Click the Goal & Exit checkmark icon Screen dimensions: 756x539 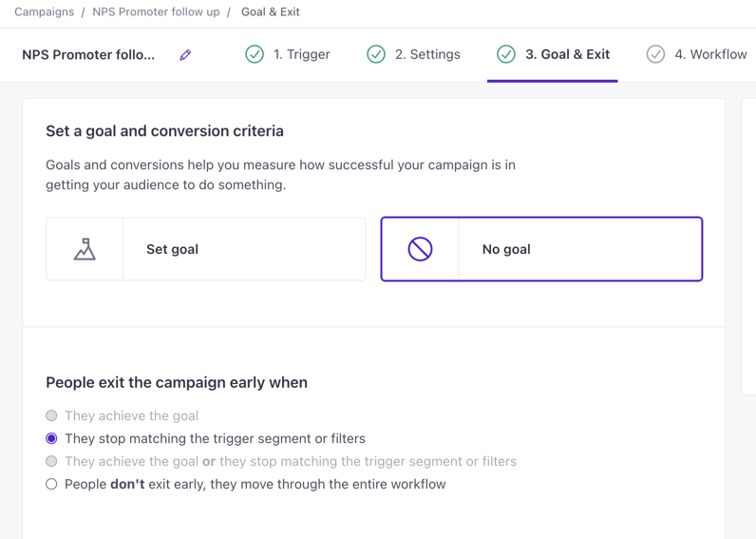point(506,54)
